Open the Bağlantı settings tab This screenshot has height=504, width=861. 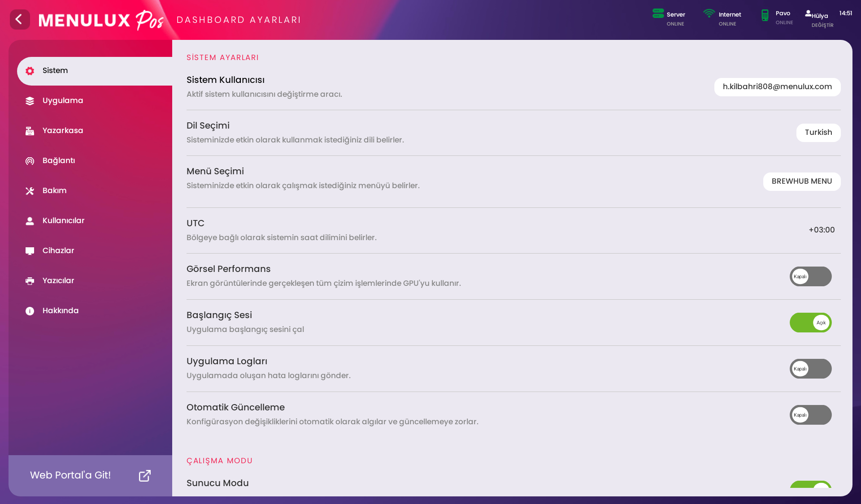tap(95, 161)
